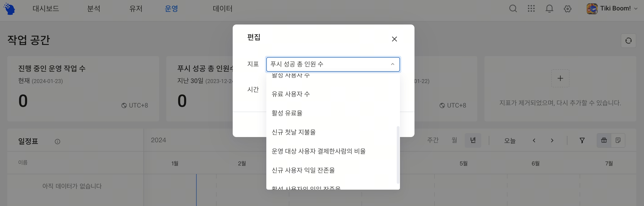Switch timeline to 년 view
The image size is (644, 206).
click(x=473, y=140)
